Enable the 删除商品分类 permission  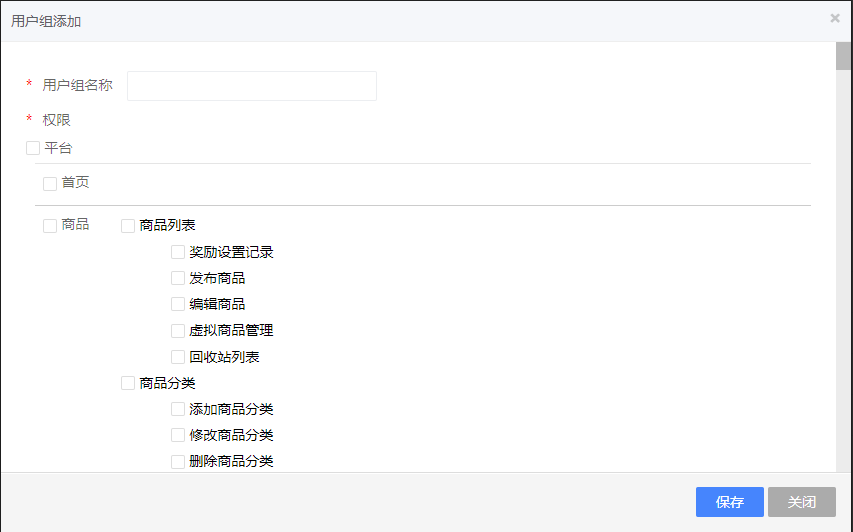pos(178,461)
